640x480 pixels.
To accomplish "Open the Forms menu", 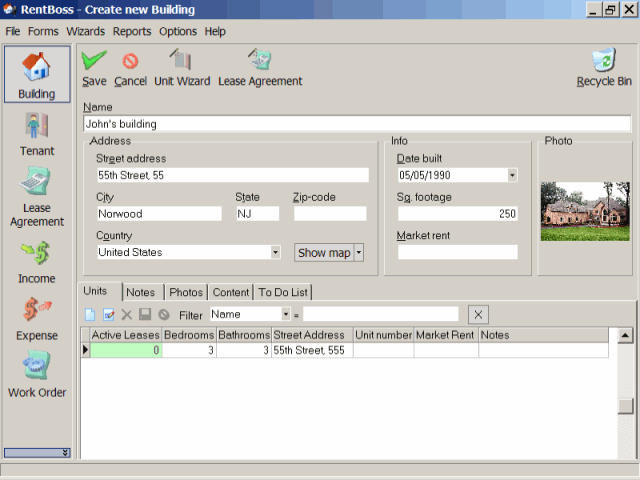I will [43, 31].
